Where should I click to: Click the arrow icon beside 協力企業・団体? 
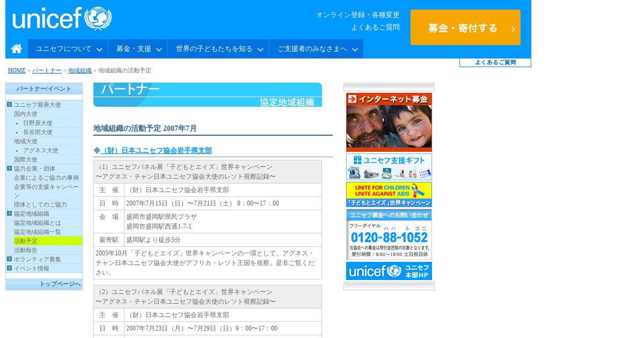pos(9,168)
